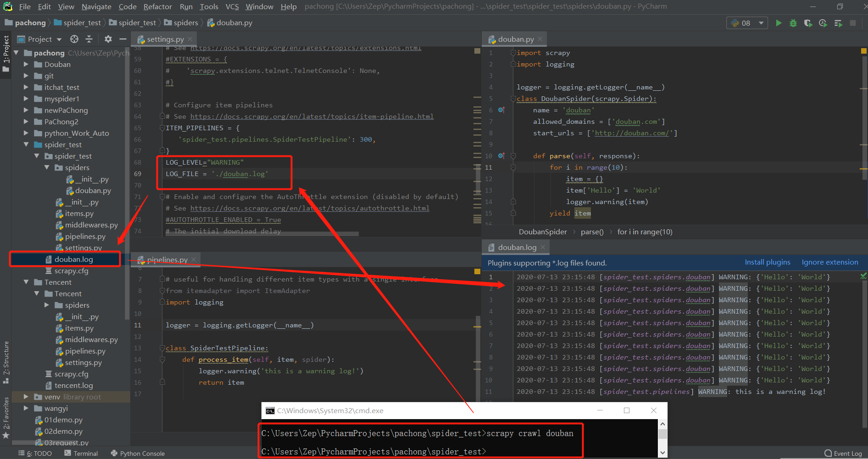
Task: Click the parse() breadcrumb in douban.py
Action: click(x=592, y=232)
